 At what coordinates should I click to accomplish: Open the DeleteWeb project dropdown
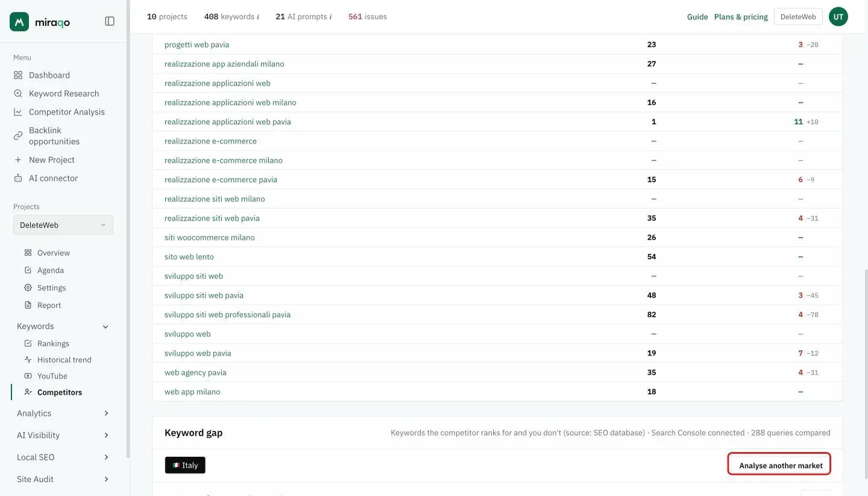[63, 225]
